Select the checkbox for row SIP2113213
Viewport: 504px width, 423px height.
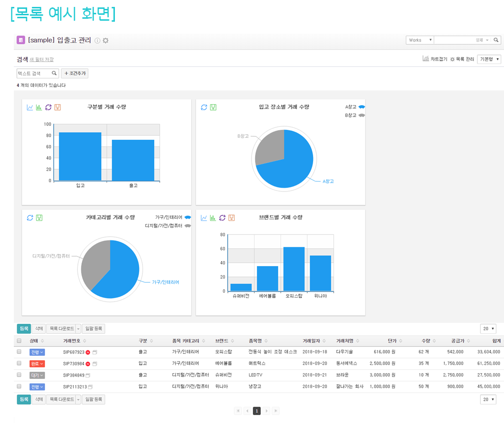[19, 386]
